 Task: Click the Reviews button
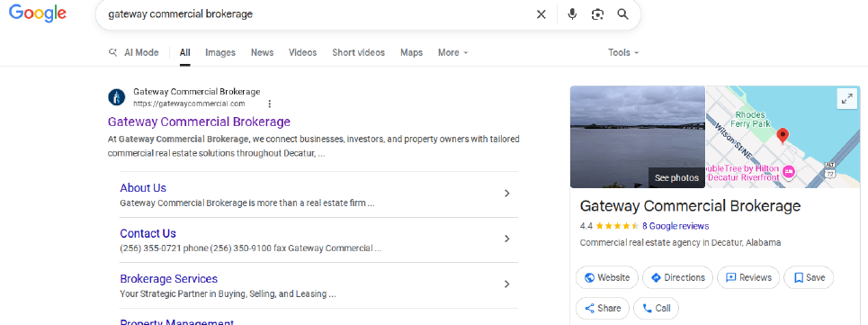[748, 277]
